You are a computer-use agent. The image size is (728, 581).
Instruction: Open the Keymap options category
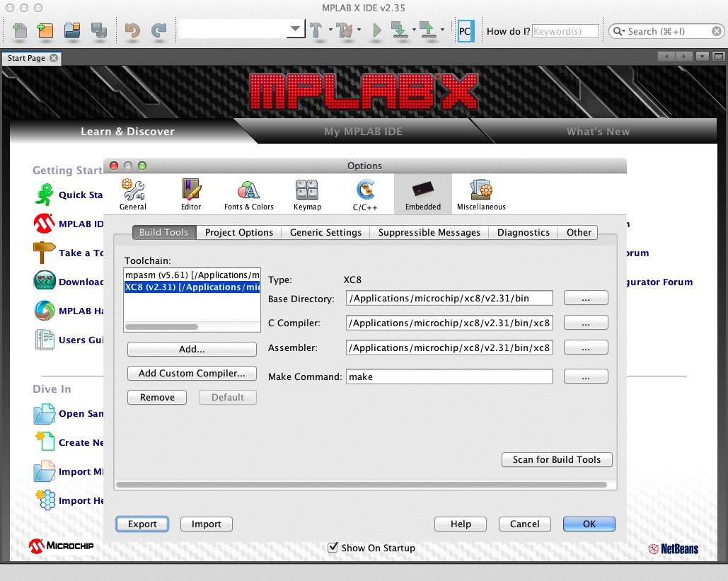[x=307, y=195]
